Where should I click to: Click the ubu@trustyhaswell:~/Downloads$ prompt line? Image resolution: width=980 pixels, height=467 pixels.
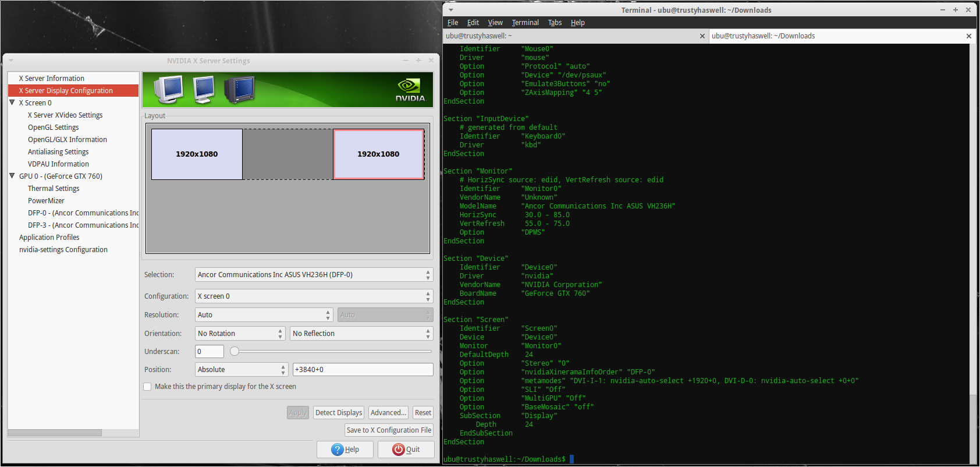[x=509, y=459]
